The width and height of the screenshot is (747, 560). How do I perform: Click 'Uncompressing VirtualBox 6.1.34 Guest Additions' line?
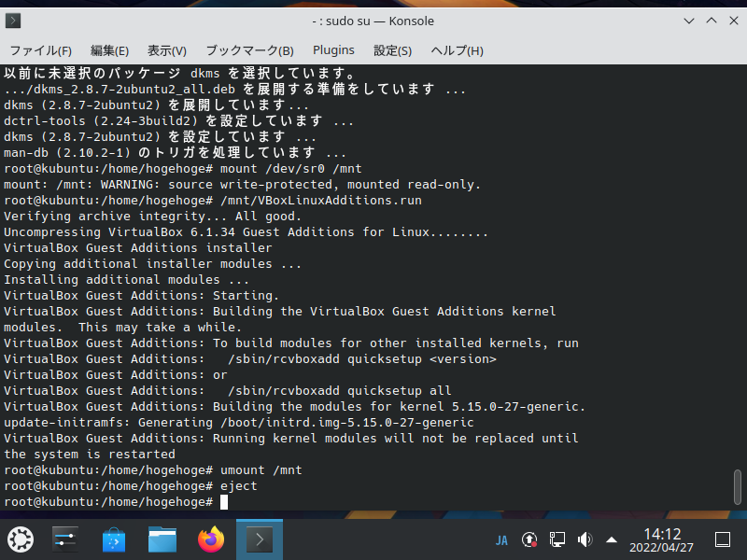click(x=246, y=232)
